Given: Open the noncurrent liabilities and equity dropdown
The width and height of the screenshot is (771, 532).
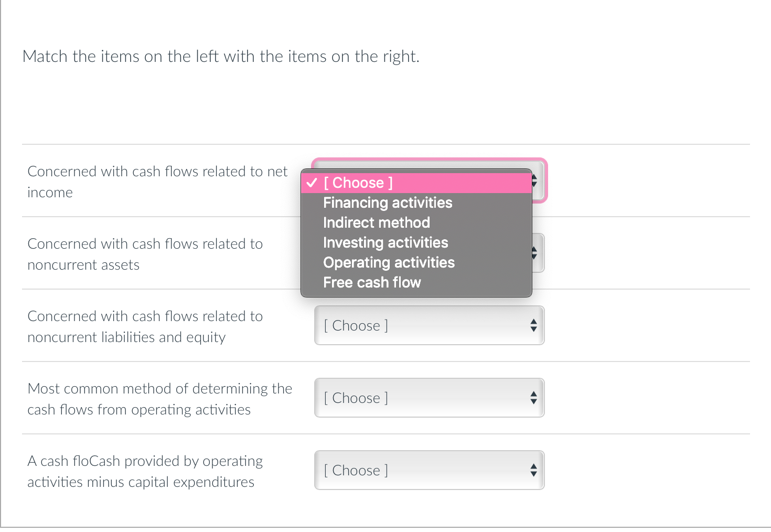Looking at the screenshot, I should pos(429,326).
